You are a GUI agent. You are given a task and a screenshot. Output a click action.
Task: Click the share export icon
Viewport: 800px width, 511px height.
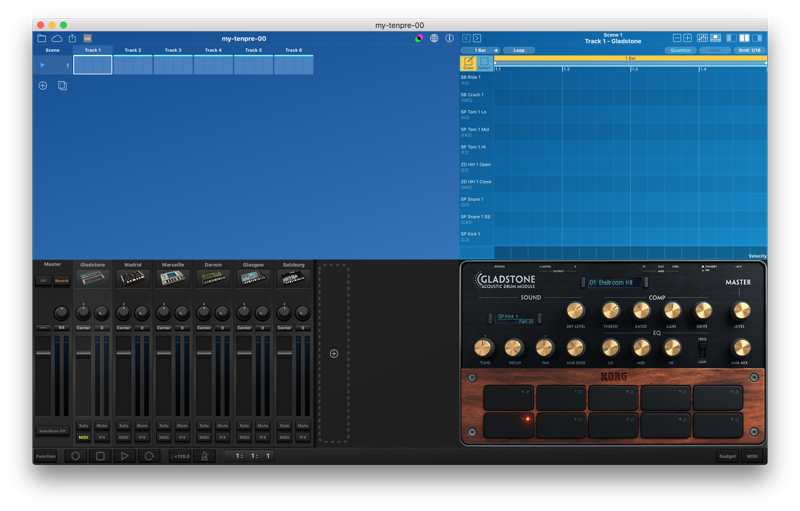(x=72, y=38)
